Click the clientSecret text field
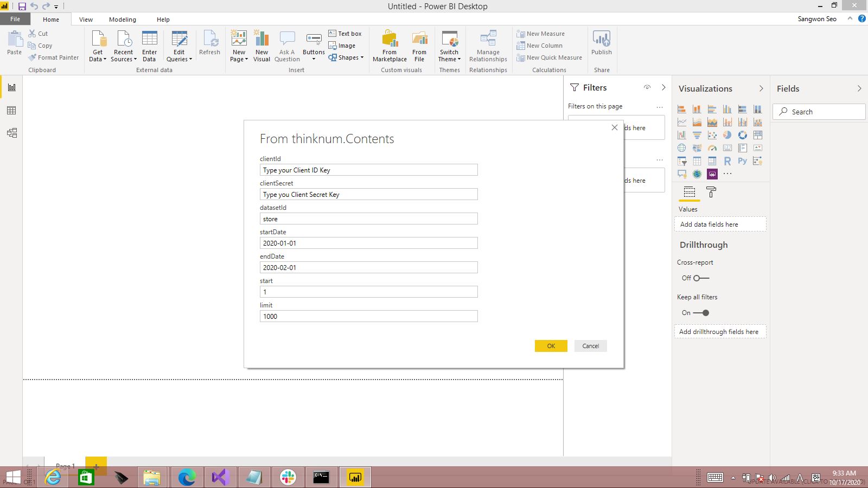 click(x=369, y=195)
